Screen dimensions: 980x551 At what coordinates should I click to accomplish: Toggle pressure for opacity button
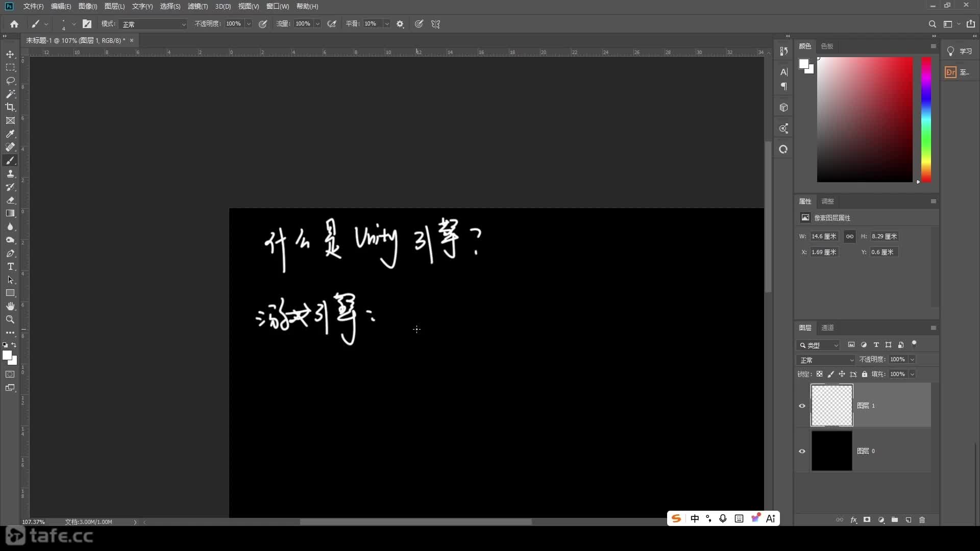pos(263,24)
